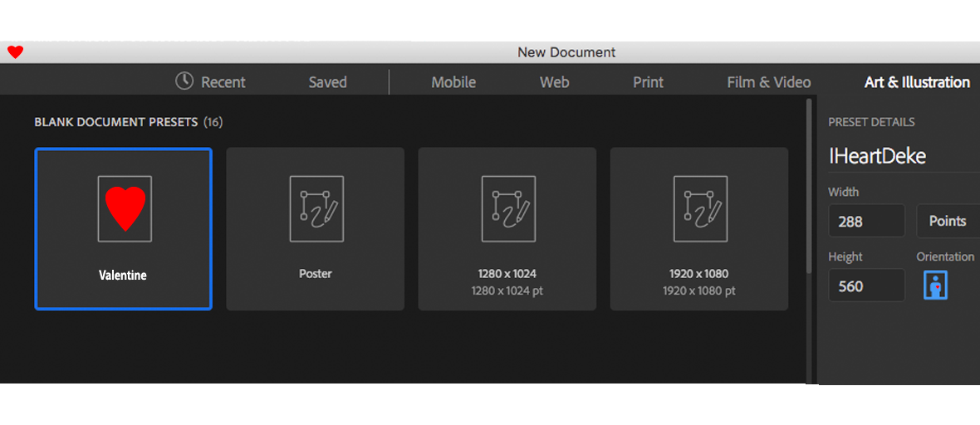Click the red heart icon in title bar
The width and height of the screenshot is (980, 425).
point(15,52)
